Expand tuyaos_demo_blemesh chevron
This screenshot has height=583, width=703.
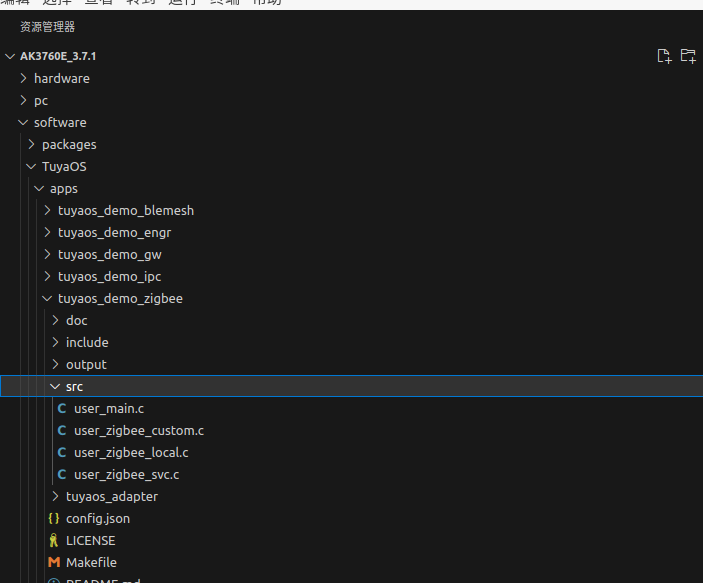pos(48,210)
